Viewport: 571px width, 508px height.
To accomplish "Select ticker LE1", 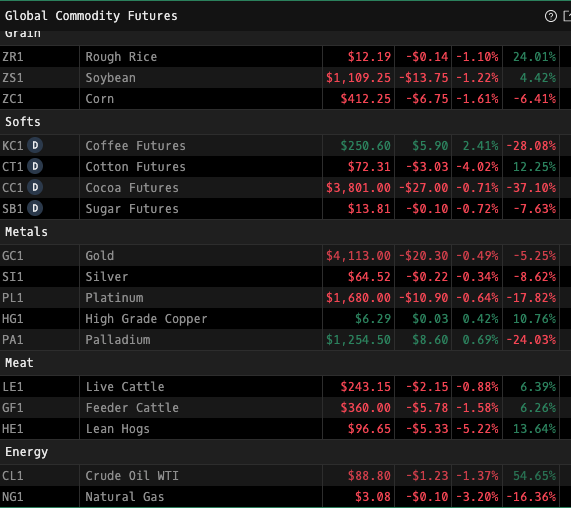I will [13, 386].
